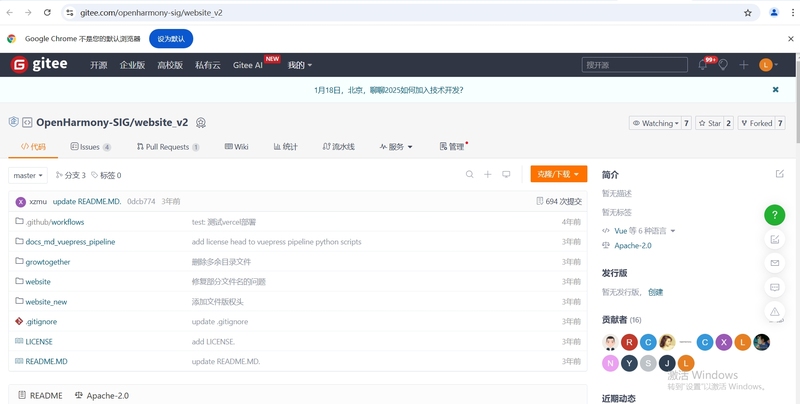Viewport: 800px width, 404px height.
Task: Click the lightbulb icon in navbar
Action: tap(723, 65)
